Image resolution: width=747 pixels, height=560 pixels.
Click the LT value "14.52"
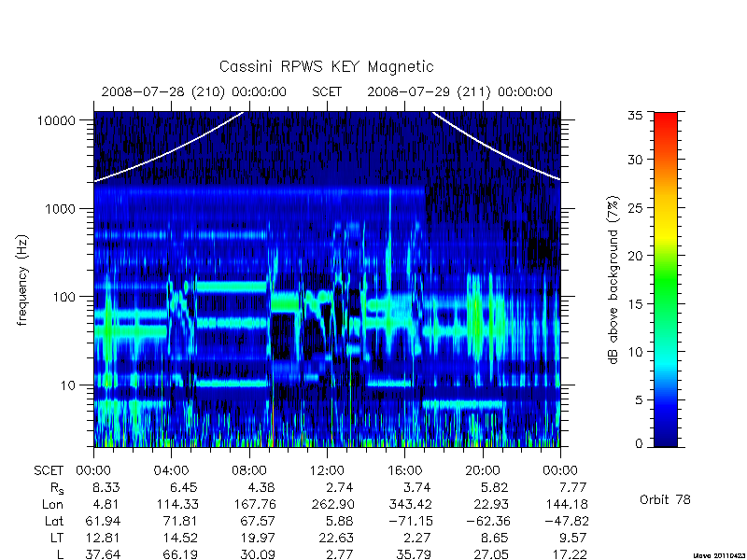(179, 539)
